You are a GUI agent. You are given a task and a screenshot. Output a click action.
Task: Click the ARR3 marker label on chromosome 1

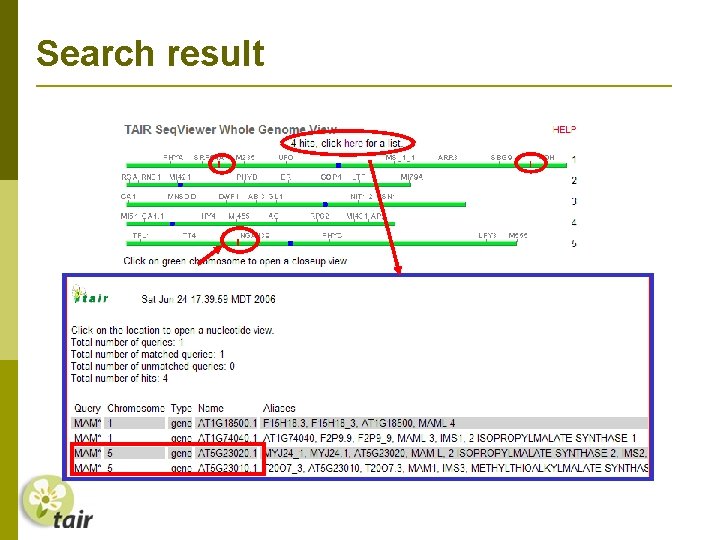click(x=447, y=157)
